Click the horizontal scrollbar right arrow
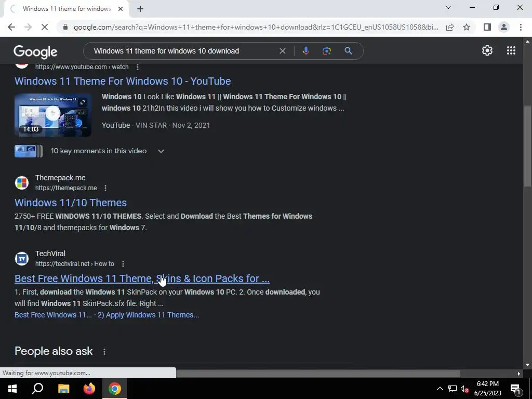532x399 pixels. [x=519, y=374]
